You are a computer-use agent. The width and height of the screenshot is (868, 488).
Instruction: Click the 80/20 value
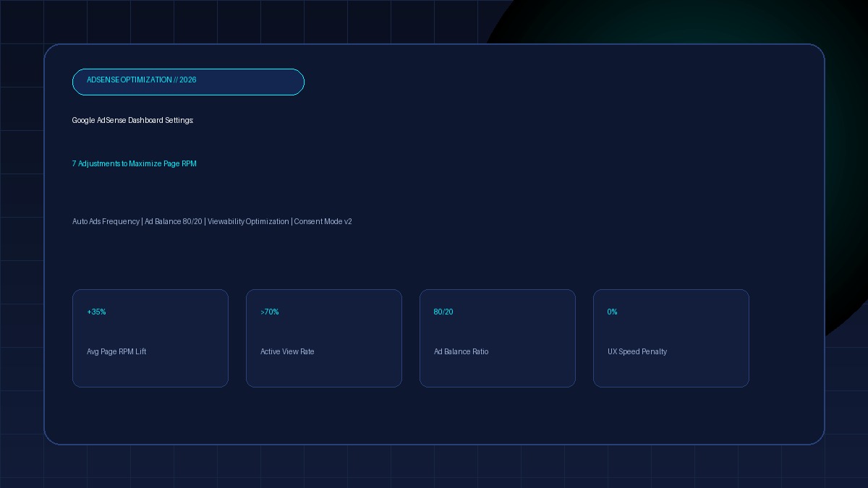443,312
